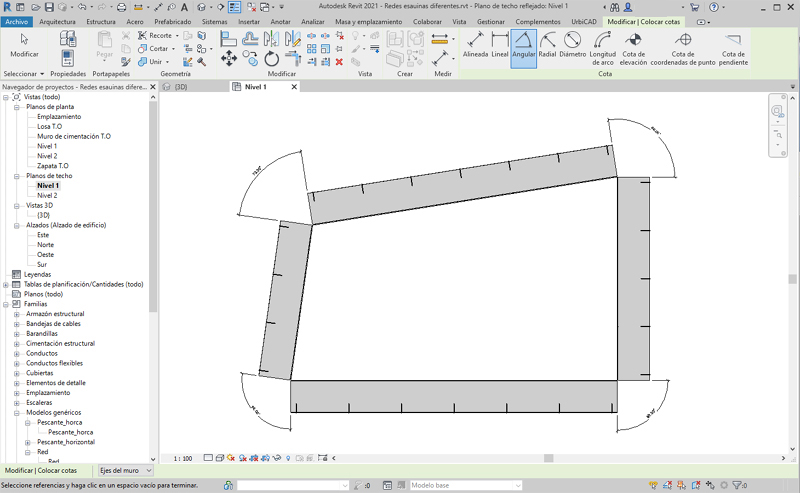Viewport: 800px width, 493px height.
Task: Open the Archivo menu
Action: [17, 21]
